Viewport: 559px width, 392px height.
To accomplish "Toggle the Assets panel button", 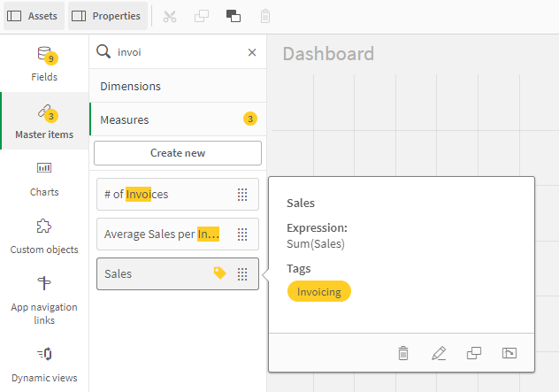I will coord(33,16).
